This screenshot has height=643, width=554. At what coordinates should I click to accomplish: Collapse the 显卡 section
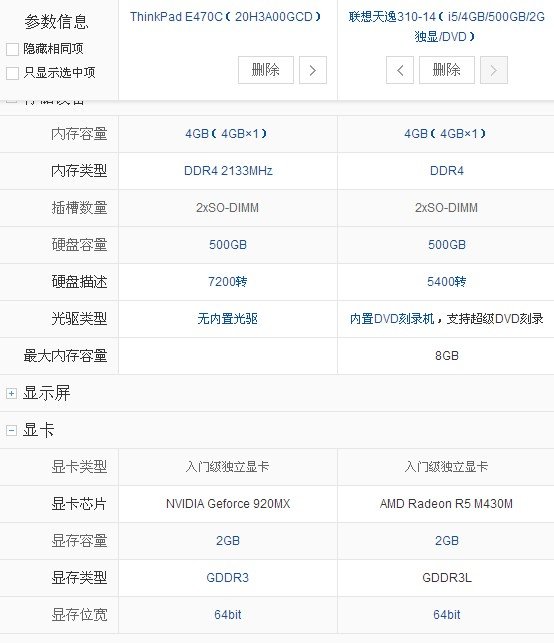[x=11, y=430]
